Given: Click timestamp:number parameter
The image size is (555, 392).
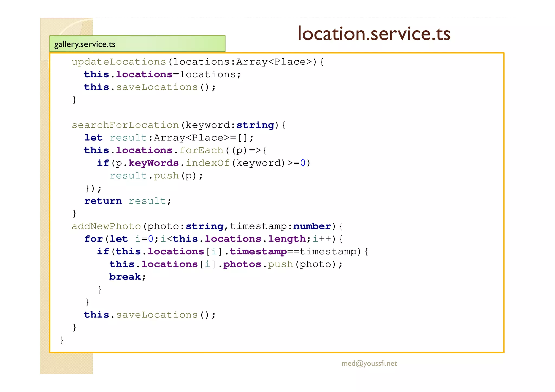Looking at the screenshot, I should pyautogui.click(x=280, y=226).
